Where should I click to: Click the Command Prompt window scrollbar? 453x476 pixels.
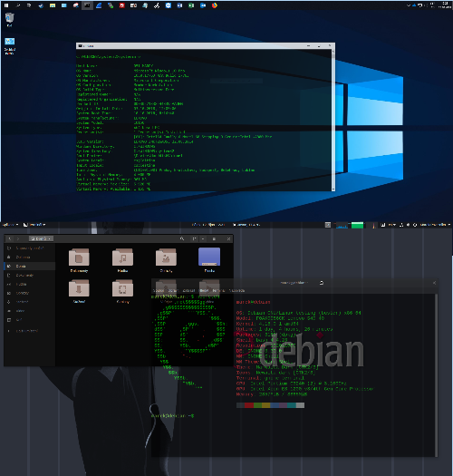[333, 120]
